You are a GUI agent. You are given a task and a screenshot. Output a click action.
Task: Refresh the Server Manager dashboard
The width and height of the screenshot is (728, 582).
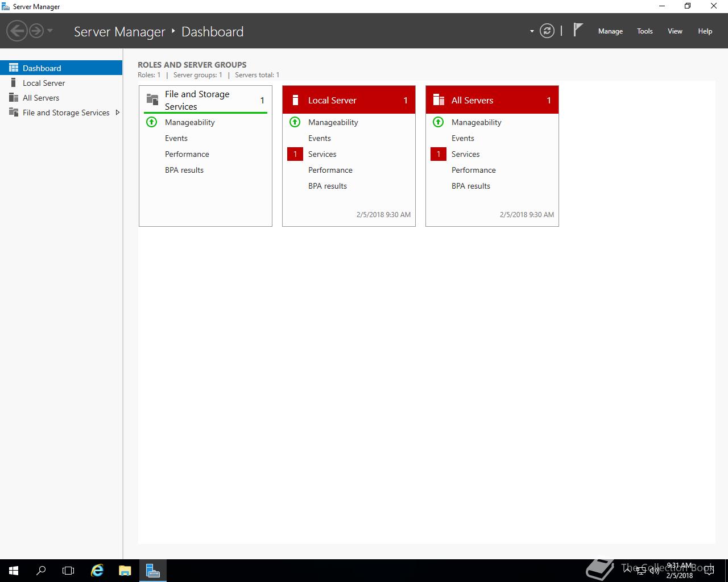[547, 31]
